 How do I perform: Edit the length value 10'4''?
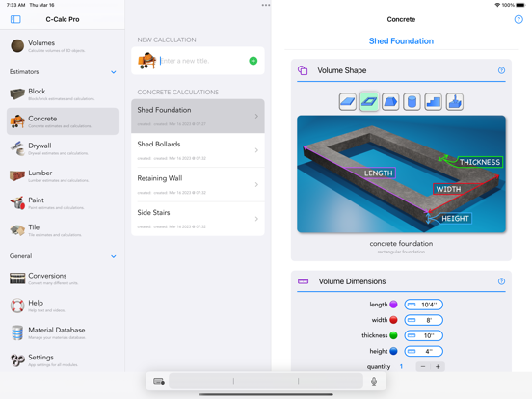tap(423, 305)
